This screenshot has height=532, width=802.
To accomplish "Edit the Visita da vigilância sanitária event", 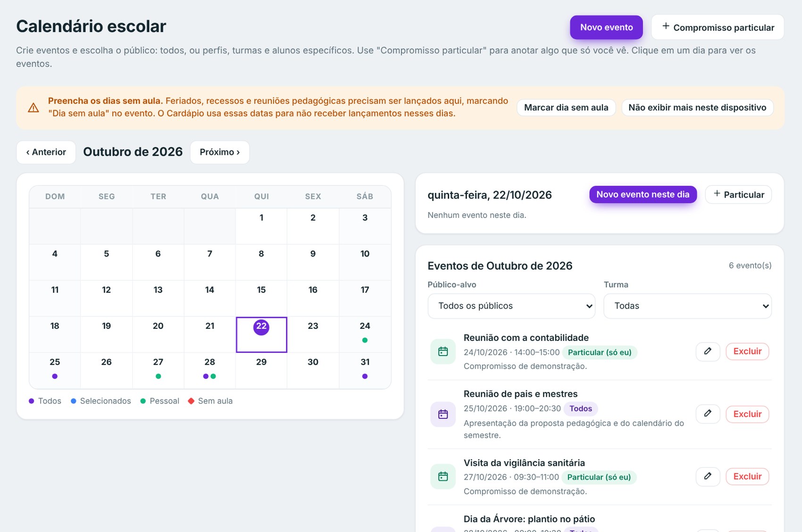I will pyautogui.click(x=708, y=476).
